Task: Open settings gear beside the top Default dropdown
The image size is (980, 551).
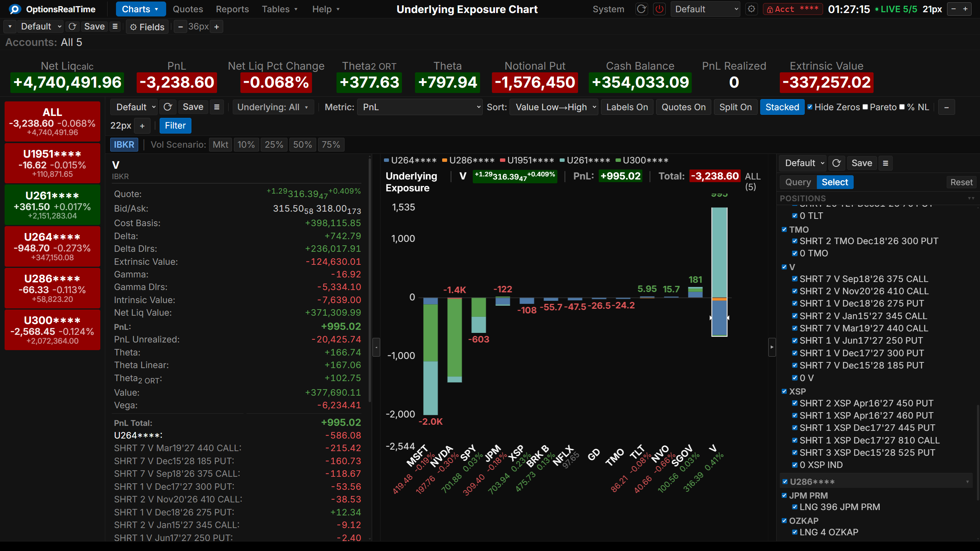Action: click(x=751, y=9)
